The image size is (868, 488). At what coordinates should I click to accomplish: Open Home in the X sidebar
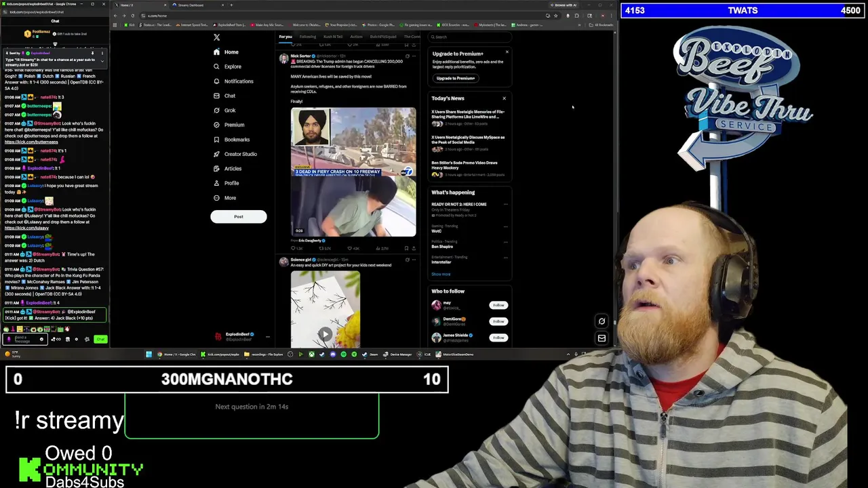click(226, 52)
